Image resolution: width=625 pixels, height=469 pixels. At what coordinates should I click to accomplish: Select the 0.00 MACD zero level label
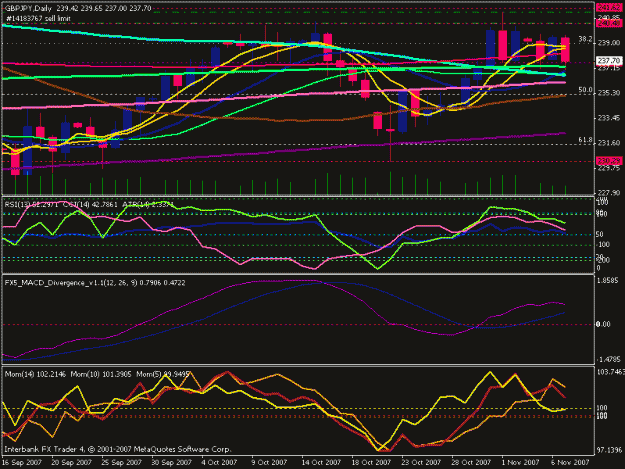coord(603,324)
